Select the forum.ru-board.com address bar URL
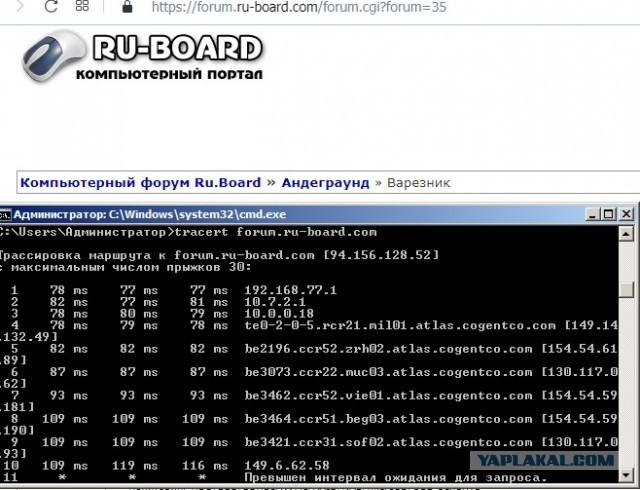This screenshot has width=640, height=490. point(299,7)
